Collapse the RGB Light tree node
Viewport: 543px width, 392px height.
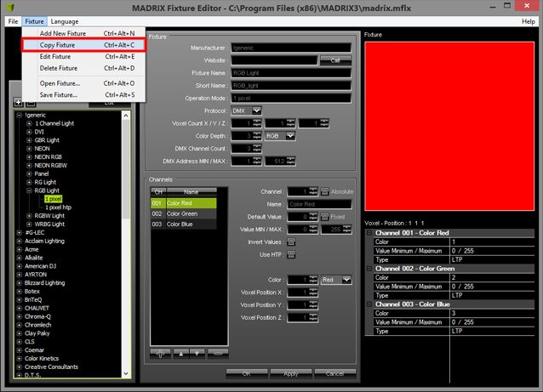(29, 190)
